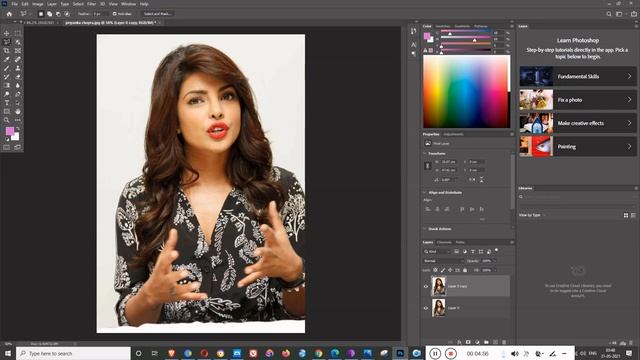Switch to the Channels tab
This screenshot has height=360, width=640.
444,242
